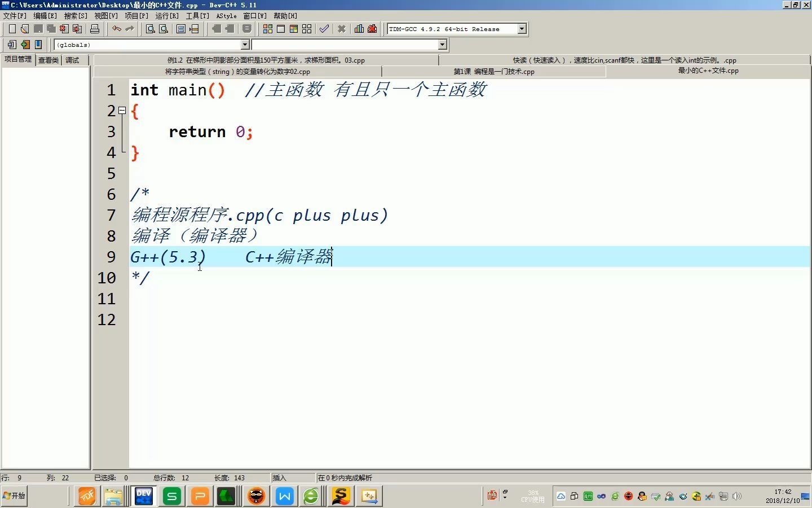This screenshot has width=812, height=508.
Task: Open the 项目[P] menu
Action: point(136,16)
